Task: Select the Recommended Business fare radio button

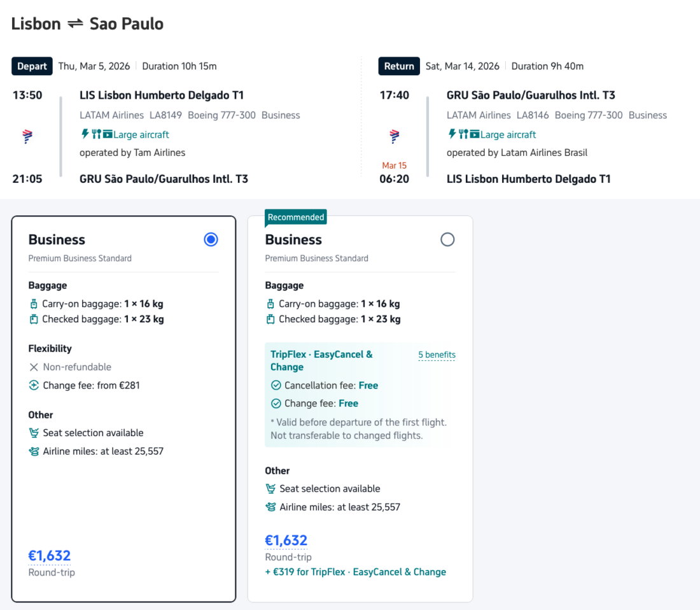Action: point(447,239)
